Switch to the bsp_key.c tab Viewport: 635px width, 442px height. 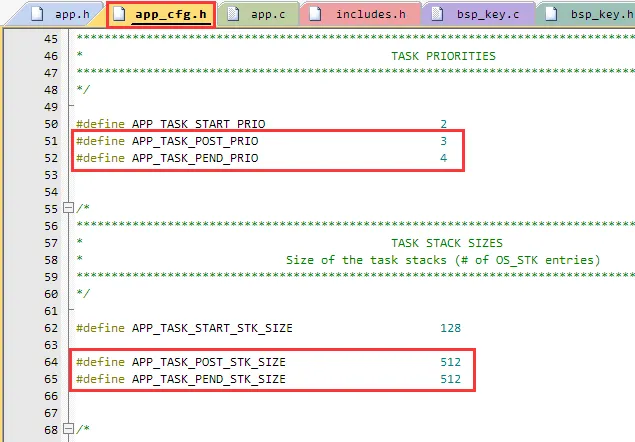[x=480, y=14]
